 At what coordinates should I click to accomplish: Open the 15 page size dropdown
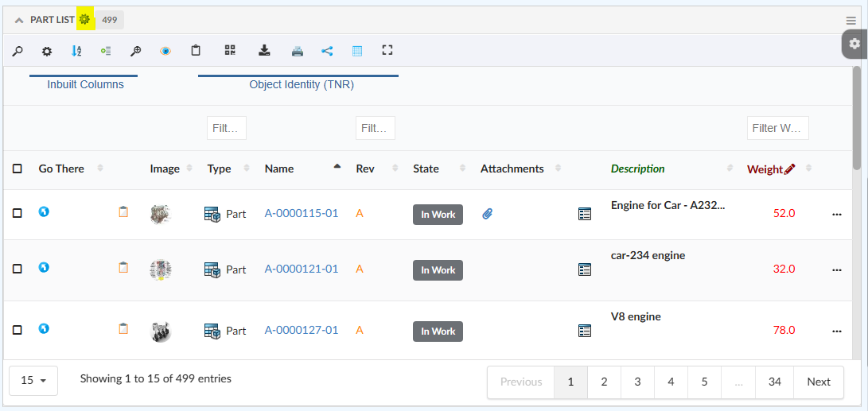(x=34, y=381)
